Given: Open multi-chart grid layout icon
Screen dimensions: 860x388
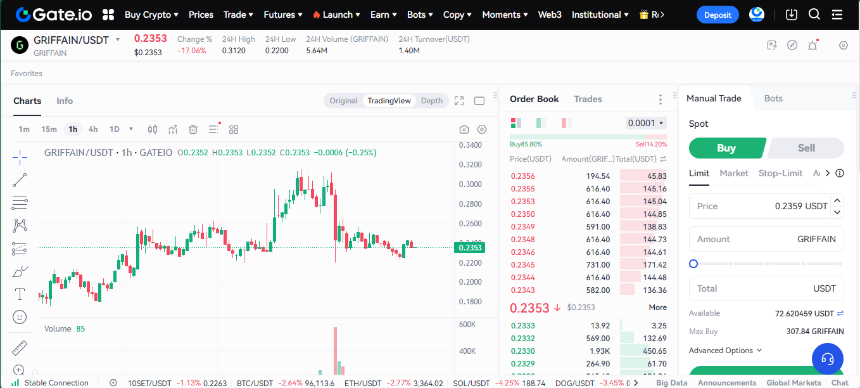Looking at the screenshot, I should [x=234, y=130].
